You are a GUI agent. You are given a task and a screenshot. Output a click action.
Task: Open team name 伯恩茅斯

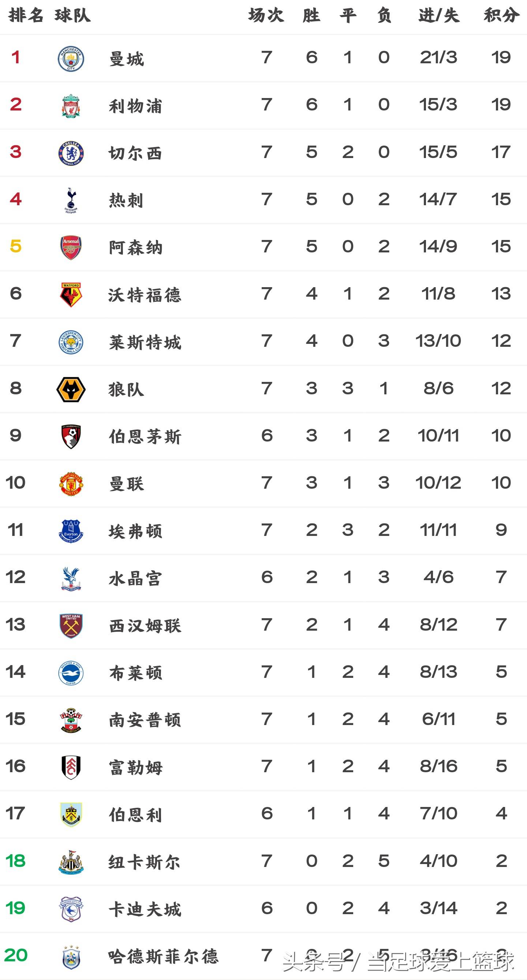point(145,436)
